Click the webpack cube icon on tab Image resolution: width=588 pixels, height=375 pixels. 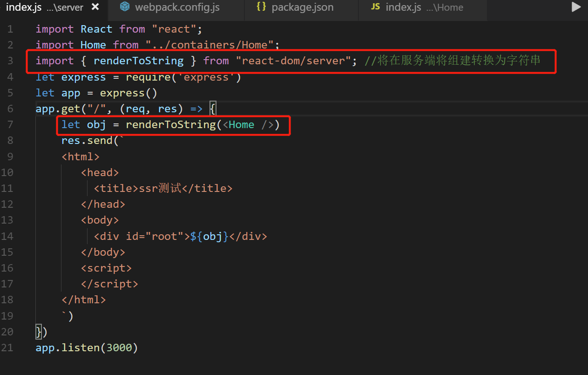pos(124,7)
